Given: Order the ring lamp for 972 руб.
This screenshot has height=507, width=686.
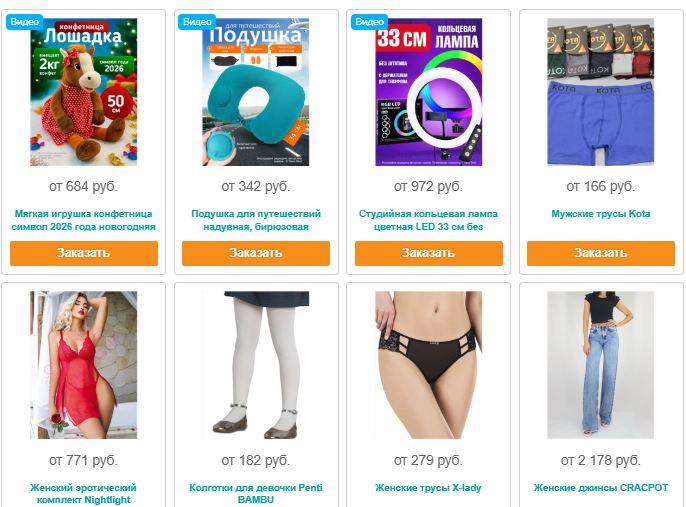Looking at the screenshot, I should pos(429,253).
